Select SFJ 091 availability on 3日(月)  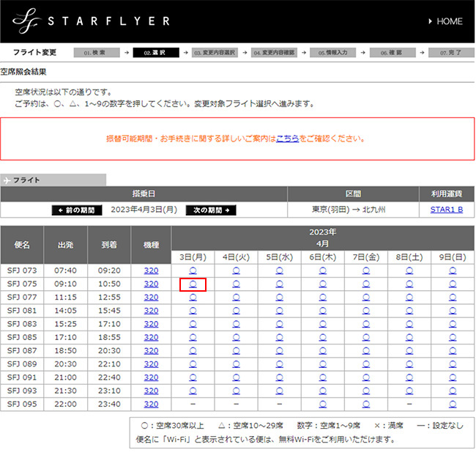click(193, 377)
